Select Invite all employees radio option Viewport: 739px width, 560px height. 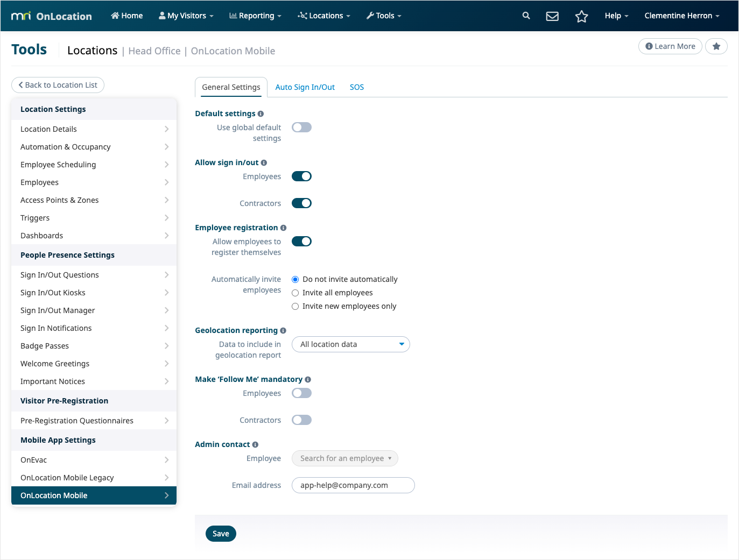click(295, 293)
